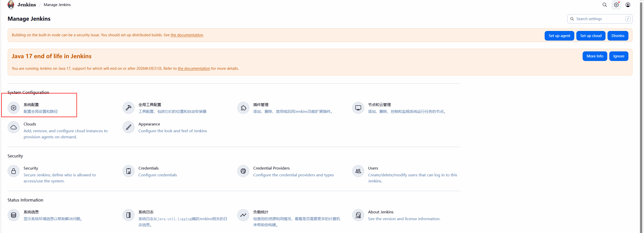The height and width of the screenshot is (233, 644).
Task: Click 'See the version and license information.'
Action: coord(404,219)
